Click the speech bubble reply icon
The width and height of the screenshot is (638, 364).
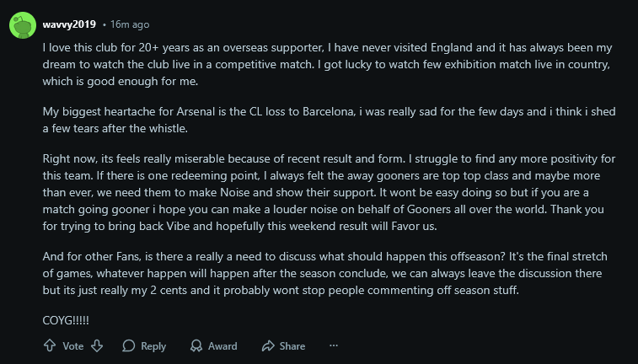click(129, 345)
